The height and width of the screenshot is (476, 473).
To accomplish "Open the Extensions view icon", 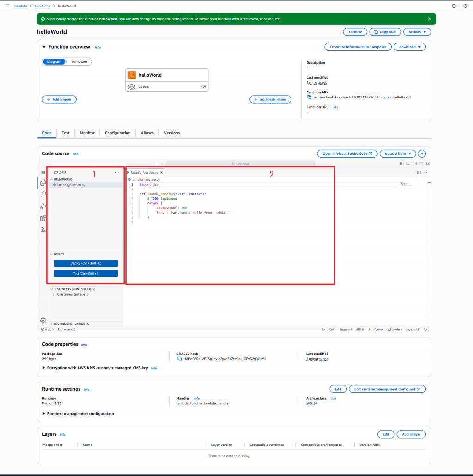I will (x=43, y=218).
